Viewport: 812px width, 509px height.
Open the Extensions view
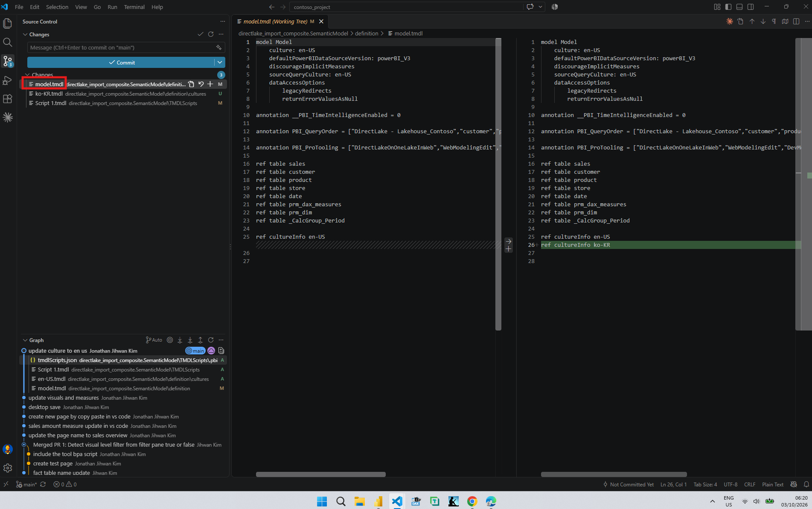coord(8,99)
